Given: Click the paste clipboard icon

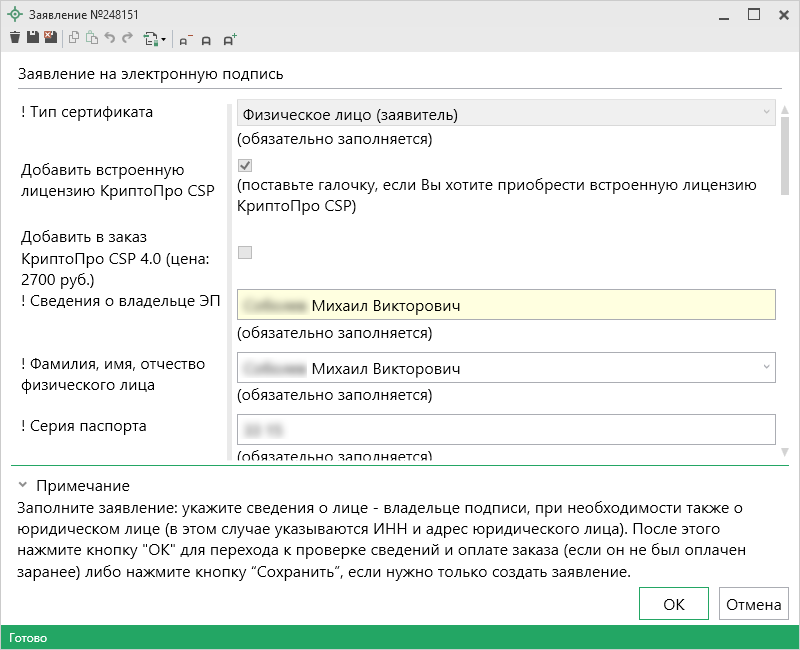Looking at the screenshot, I should coord(92,39).
